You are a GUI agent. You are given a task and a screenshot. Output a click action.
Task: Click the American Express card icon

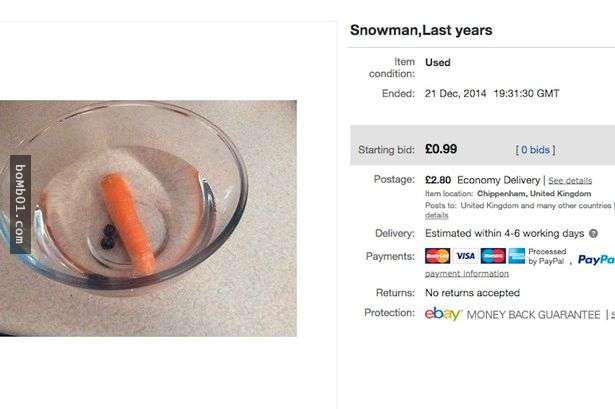516,255
